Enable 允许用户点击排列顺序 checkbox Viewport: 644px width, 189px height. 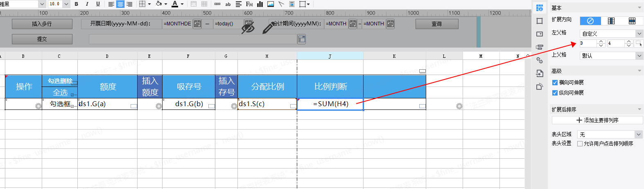[x=580, y=143]
